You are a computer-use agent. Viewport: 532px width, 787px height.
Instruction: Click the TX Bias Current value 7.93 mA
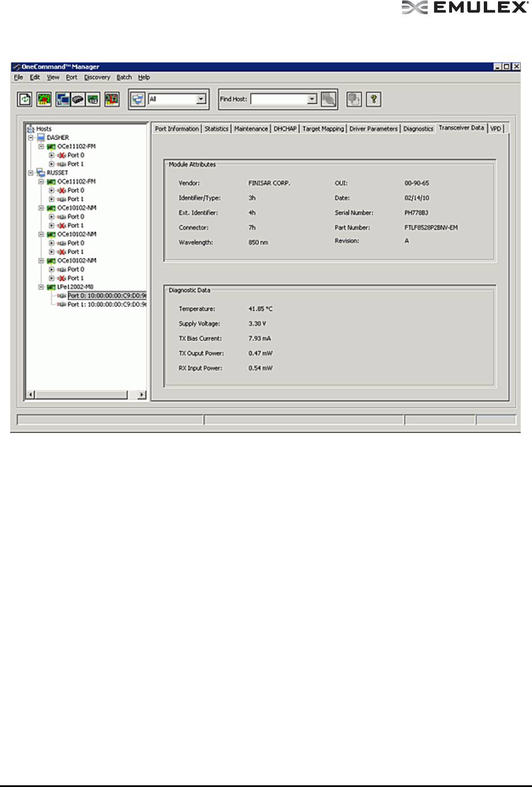pyautogui.click(x=260, y=338)
